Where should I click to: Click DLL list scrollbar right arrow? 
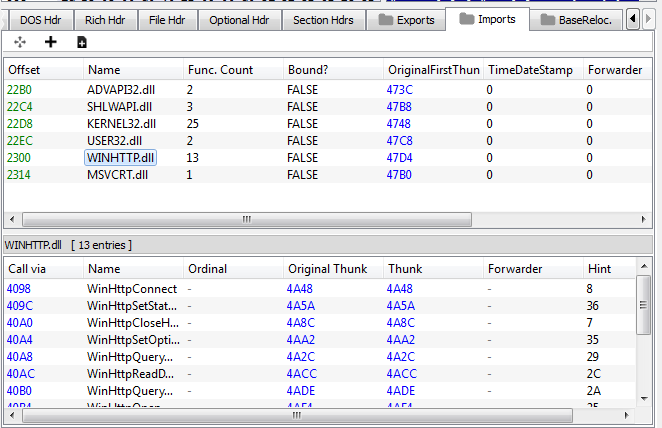tap(643, 219)
